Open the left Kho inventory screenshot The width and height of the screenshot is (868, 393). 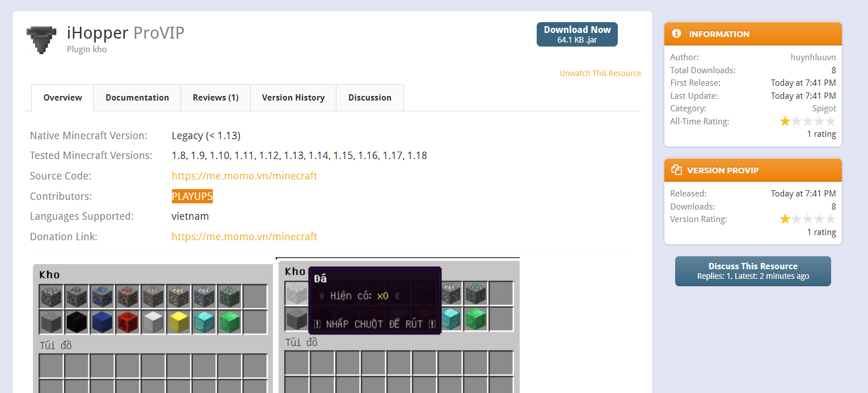pos(153,328)
